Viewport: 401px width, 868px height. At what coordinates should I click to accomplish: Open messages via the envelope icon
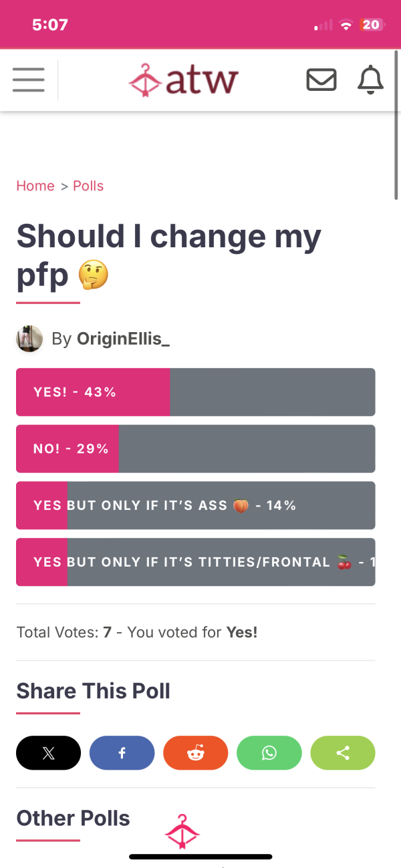tap(321, 80)
